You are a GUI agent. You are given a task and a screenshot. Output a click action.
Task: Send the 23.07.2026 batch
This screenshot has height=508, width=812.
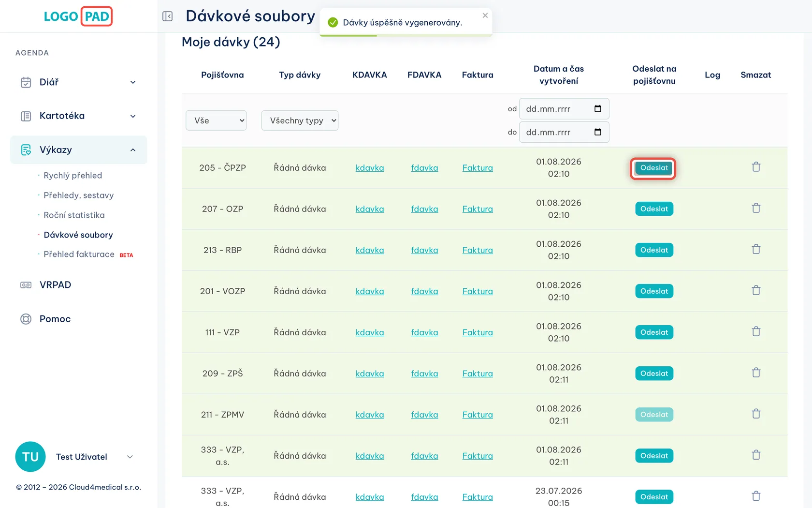(x=654, y=497)
